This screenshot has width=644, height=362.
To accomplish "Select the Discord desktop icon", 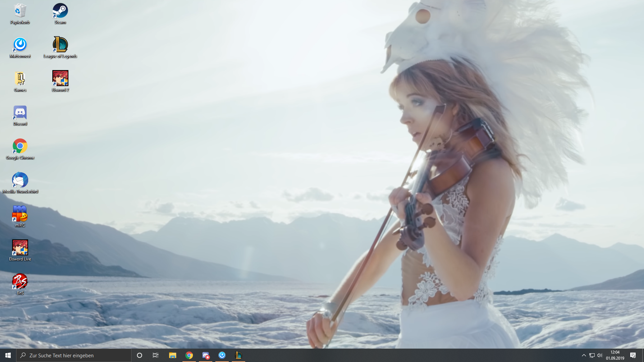I will click(20, 113).
